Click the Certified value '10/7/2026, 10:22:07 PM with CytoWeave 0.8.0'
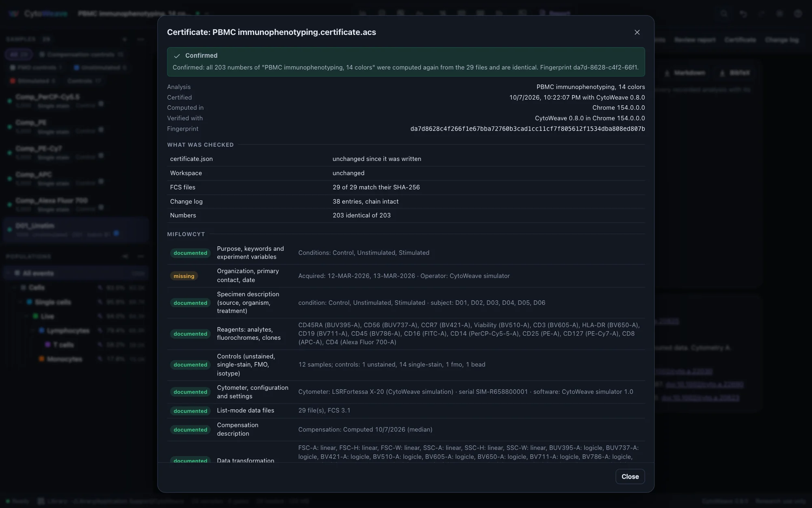The image size is (812, 508). click(x=577, y=98)
